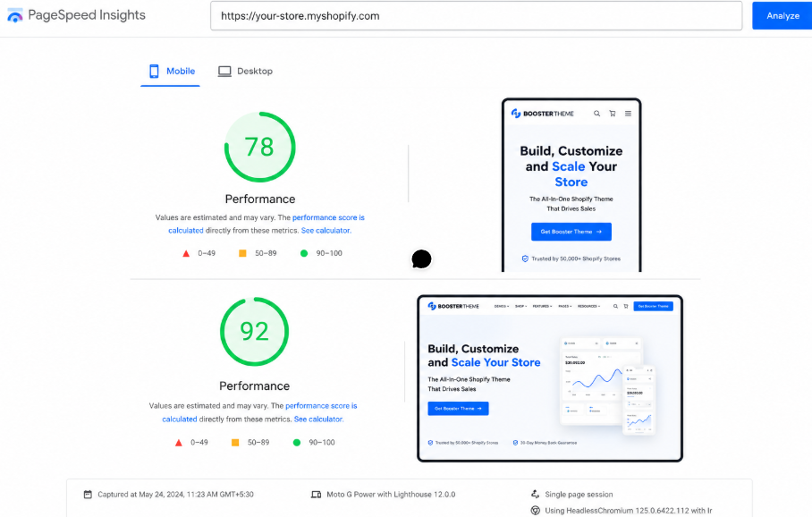
Task: Open the Features dropdown in the desktop preview
Action: click(x=542, y=306)
